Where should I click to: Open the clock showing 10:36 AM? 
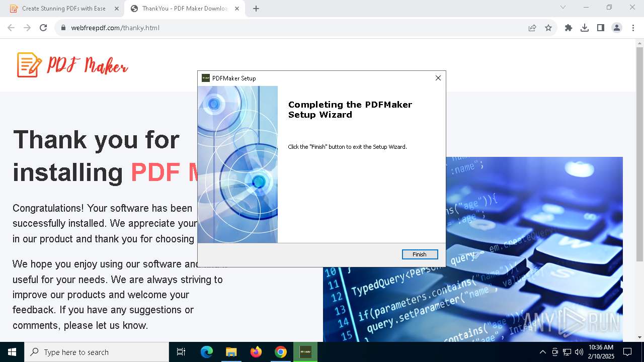pyautogui.click(x=601, y=352)
